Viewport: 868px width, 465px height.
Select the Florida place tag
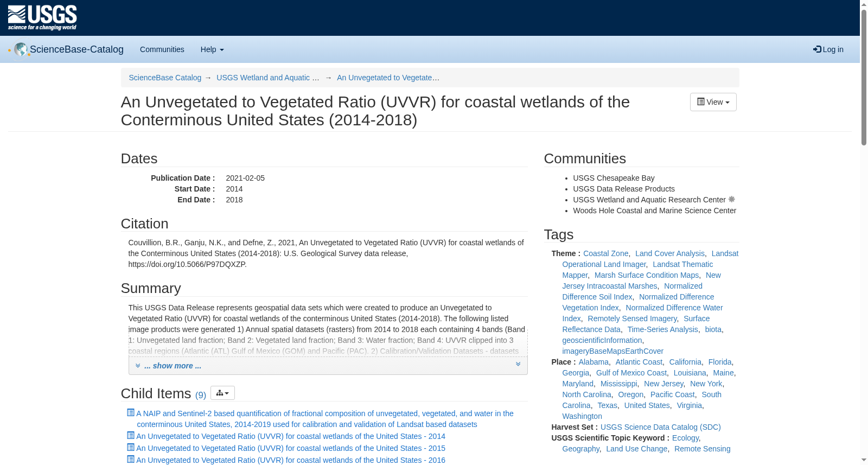coord(720,362)
